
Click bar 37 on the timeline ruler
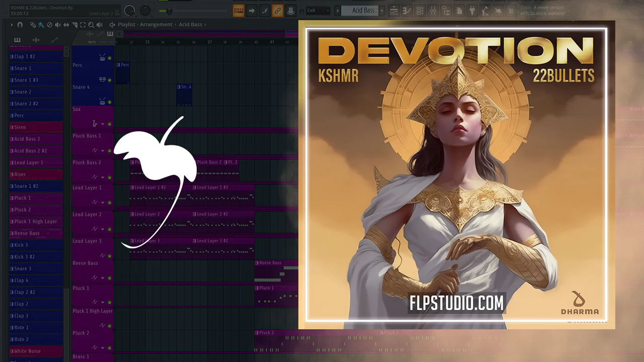[x=210, y=42]
